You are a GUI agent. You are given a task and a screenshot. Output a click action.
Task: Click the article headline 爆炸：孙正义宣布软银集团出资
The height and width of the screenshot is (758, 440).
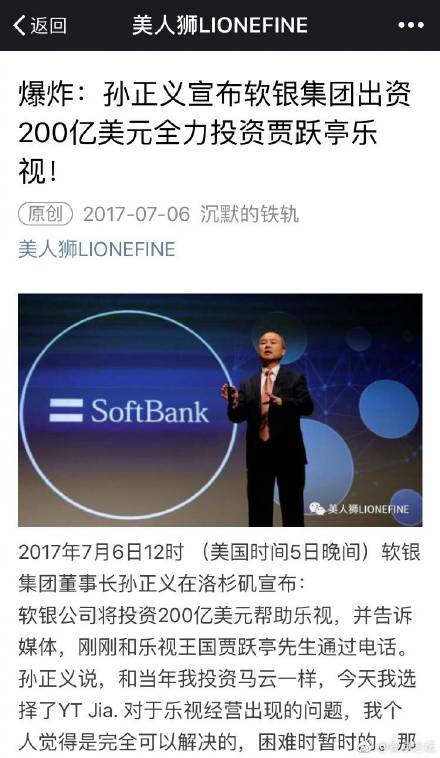pyautogui.click(x=215, y=93)
